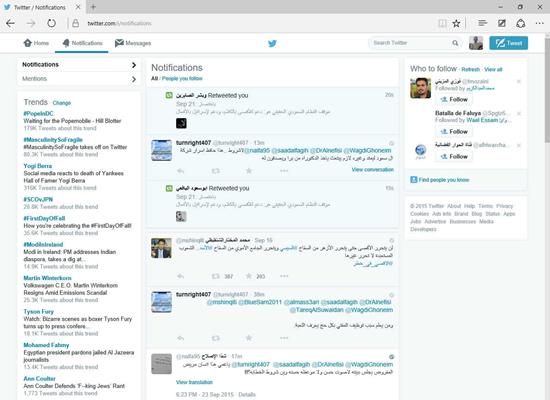The width and height of the screenshot is (550, 400).
Task: Make a web note with pen icon
Action: click(502, 23)
